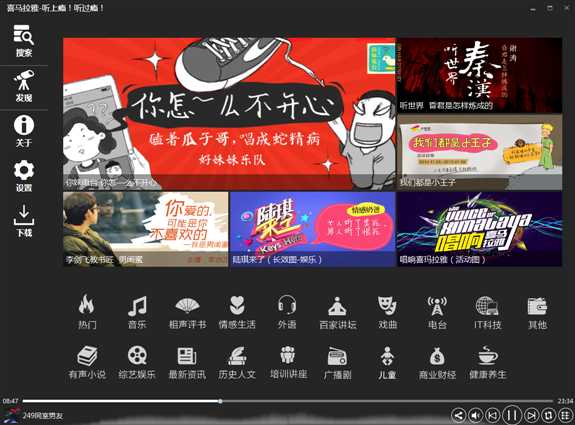
Task: Open the 你怎么不开心 main banner
Action: pyautogui.click(x=229, y=114)
